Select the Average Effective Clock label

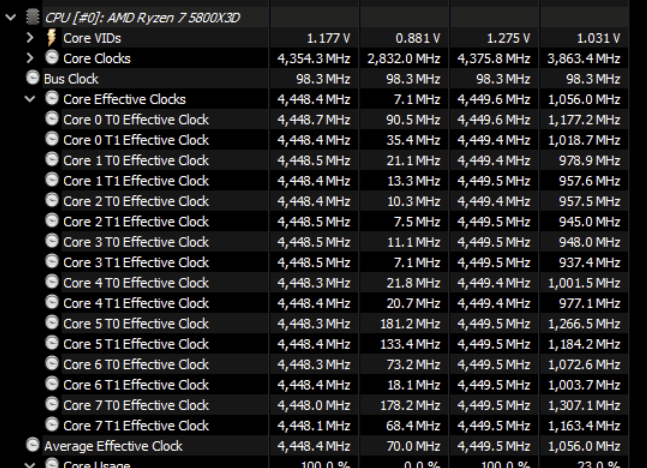click(113, 447)
